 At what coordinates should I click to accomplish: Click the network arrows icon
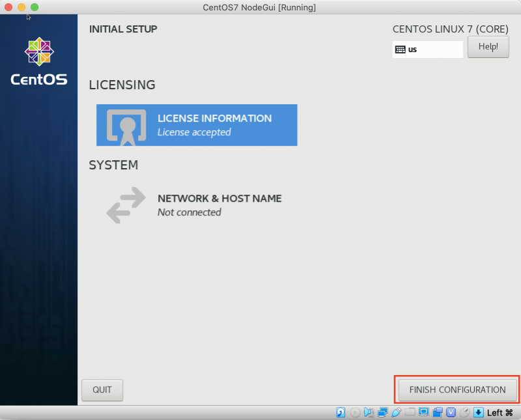tap(126, 205)
